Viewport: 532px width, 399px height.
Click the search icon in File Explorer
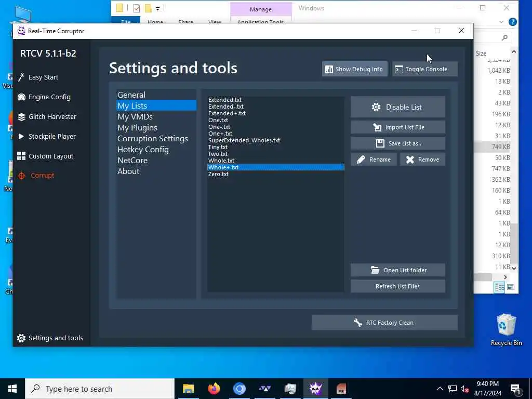pyautogui.click(x=504, y=37)
